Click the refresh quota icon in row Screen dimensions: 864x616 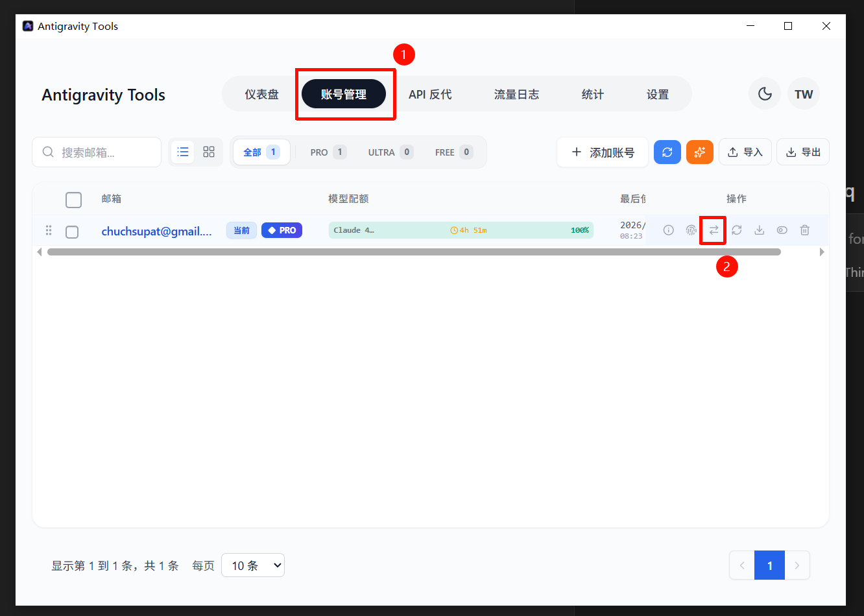737,230
